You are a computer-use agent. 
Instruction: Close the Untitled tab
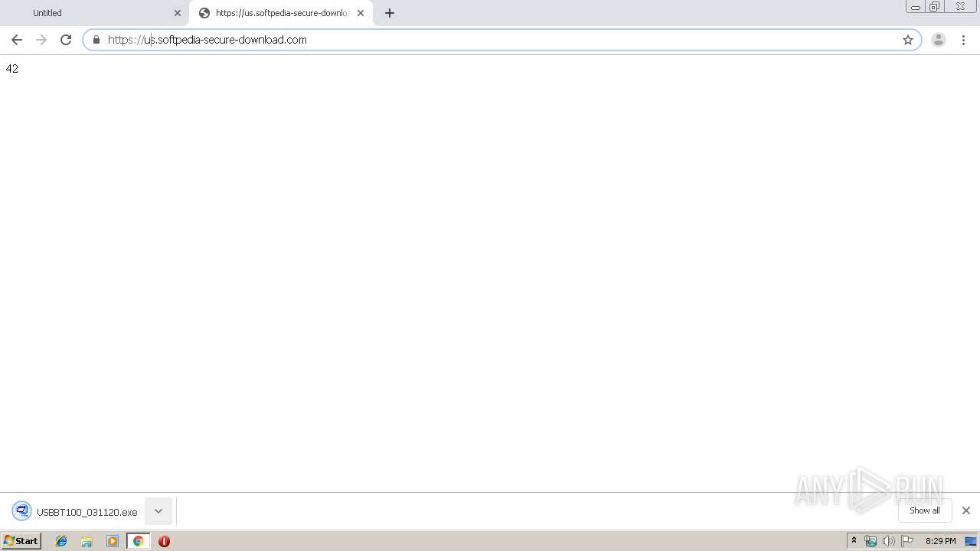point(178,13)
